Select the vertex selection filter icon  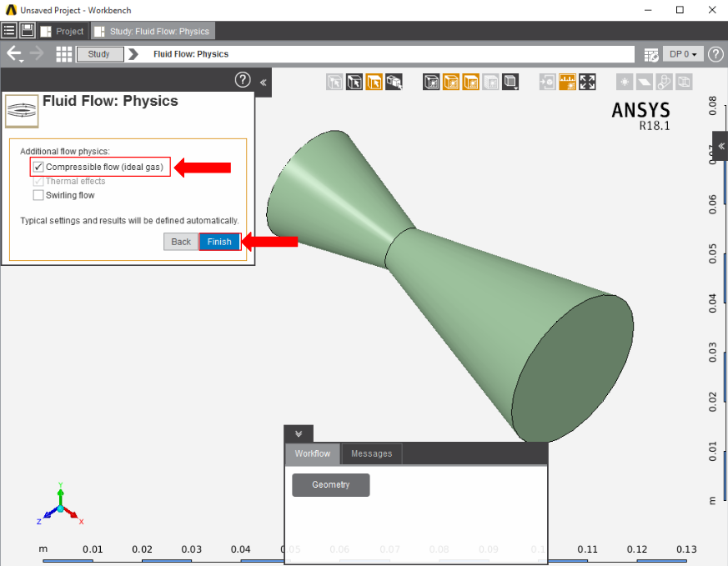(x=334, y=83)
